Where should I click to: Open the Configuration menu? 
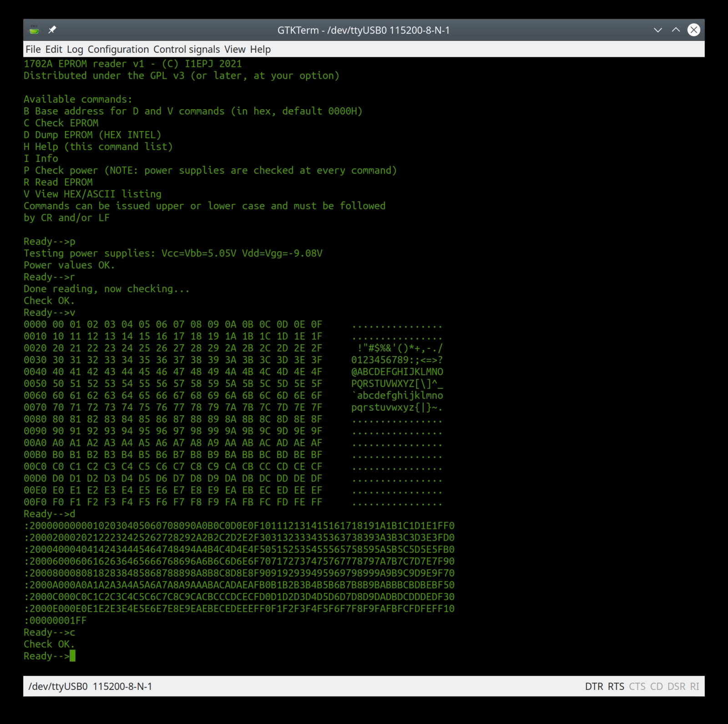pyautogui.click(x=118, y=49)
